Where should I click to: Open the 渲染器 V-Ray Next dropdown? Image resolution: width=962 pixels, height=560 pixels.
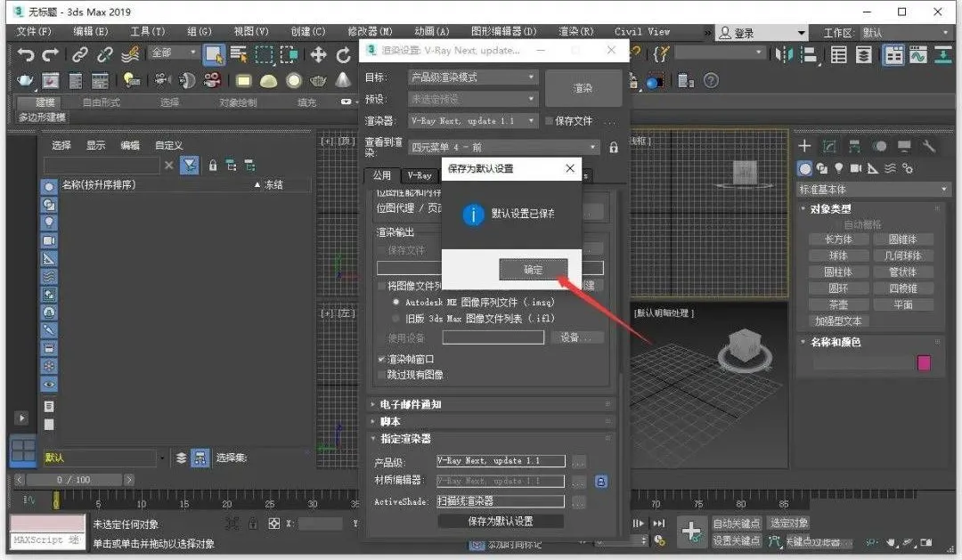coord(473,121)
